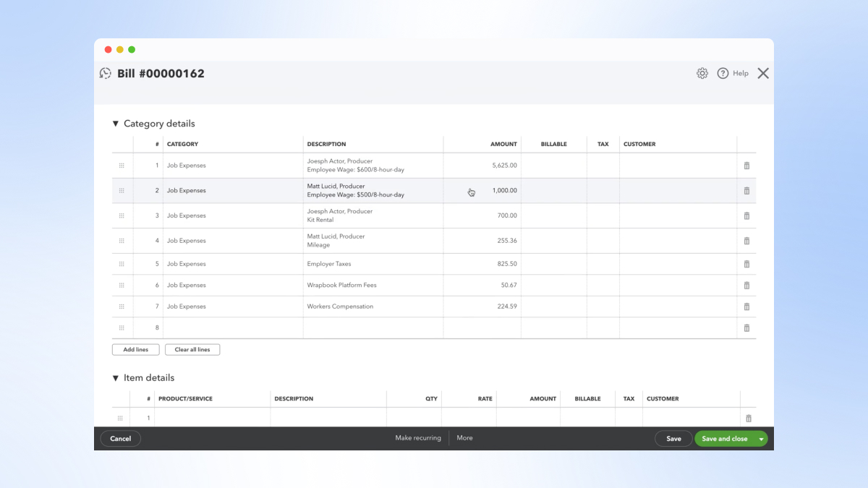Mark line 1 as Billable
Screen dimensions: 868x488
point(554,166)
